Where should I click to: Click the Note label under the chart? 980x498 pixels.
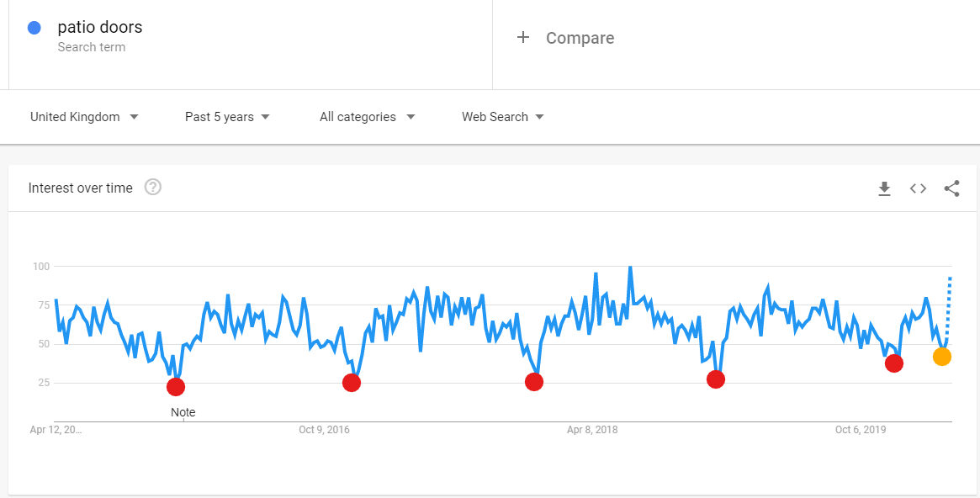183,412
